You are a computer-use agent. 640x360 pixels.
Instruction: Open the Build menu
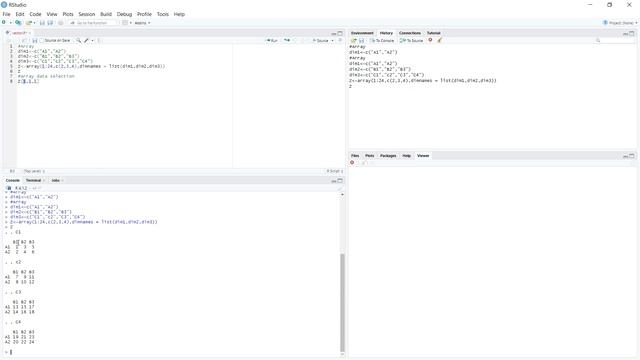coord(106,14)
